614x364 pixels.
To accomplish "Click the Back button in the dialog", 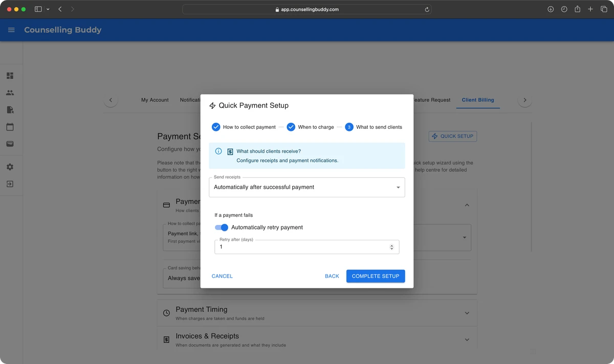I will coord(332,276).
